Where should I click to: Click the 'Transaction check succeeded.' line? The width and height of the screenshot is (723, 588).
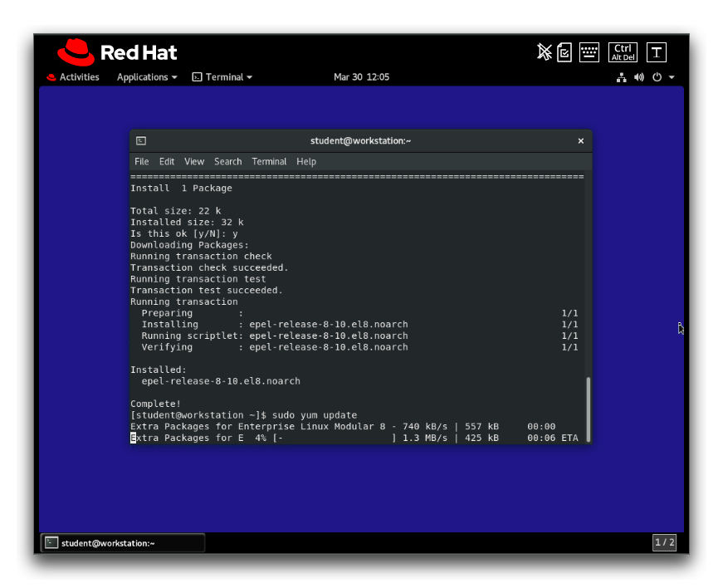click(209, 267)
